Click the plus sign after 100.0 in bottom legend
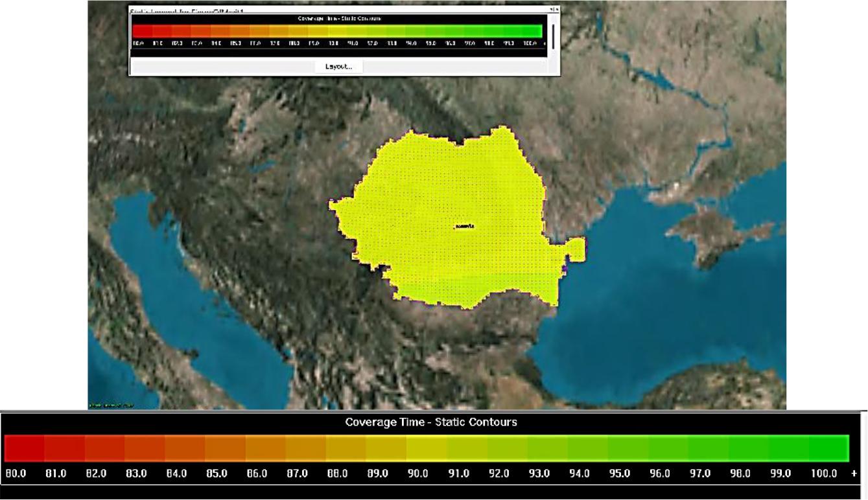The width and height of the screenshot is (868, 500). coord(854,473)
